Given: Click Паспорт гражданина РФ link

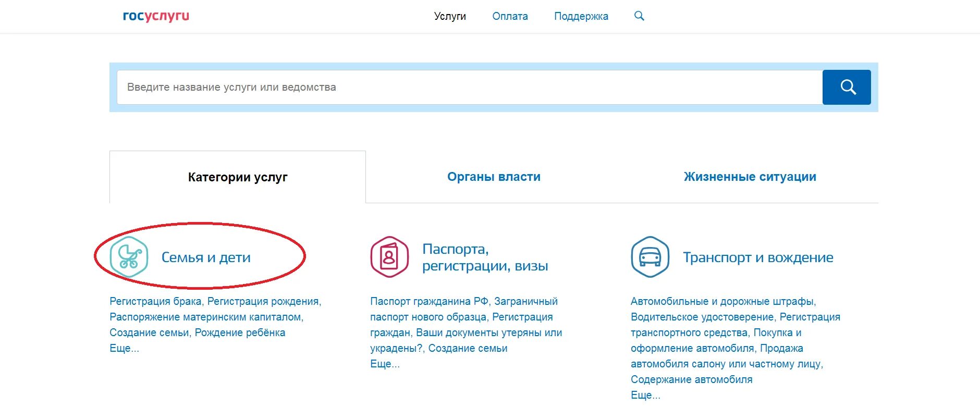Looking at the screenshot, I should (x=429, y=301).
